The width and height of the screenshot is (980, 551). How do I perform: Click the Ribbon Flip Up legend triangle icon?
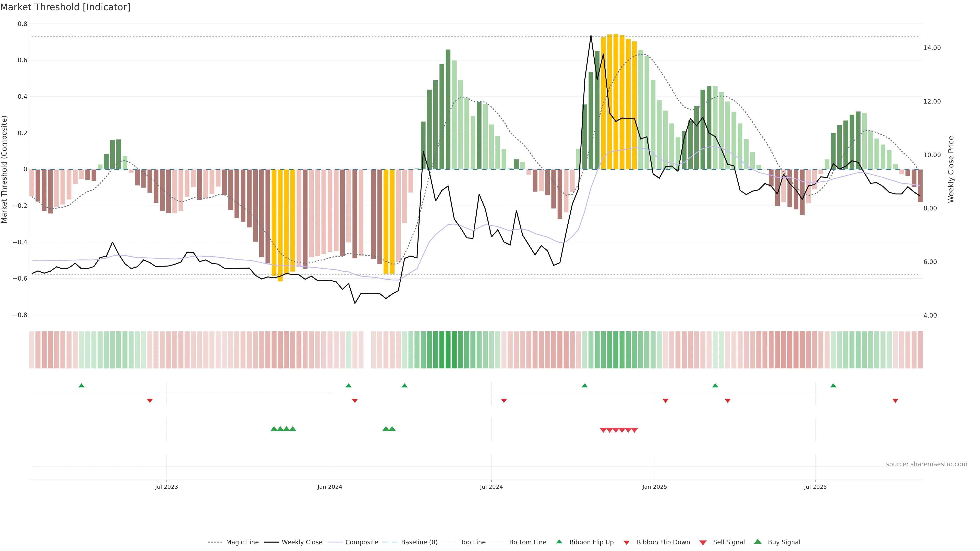[559, 542]
